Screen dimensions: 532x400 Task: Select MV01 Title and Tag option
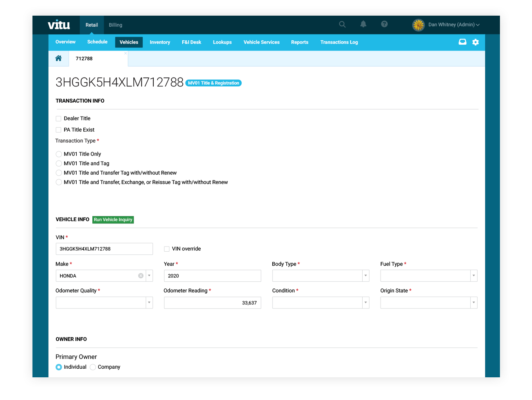point(59,164)
